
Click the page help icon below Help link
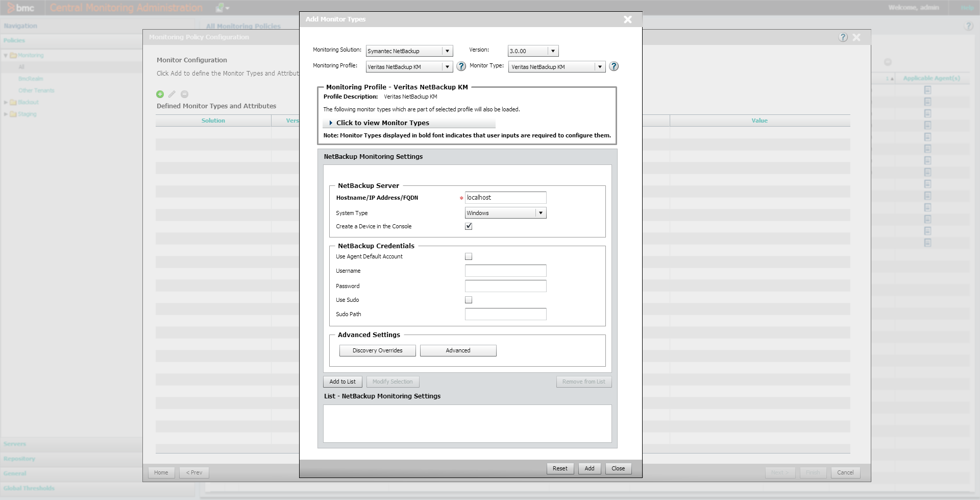coord(968,26)
